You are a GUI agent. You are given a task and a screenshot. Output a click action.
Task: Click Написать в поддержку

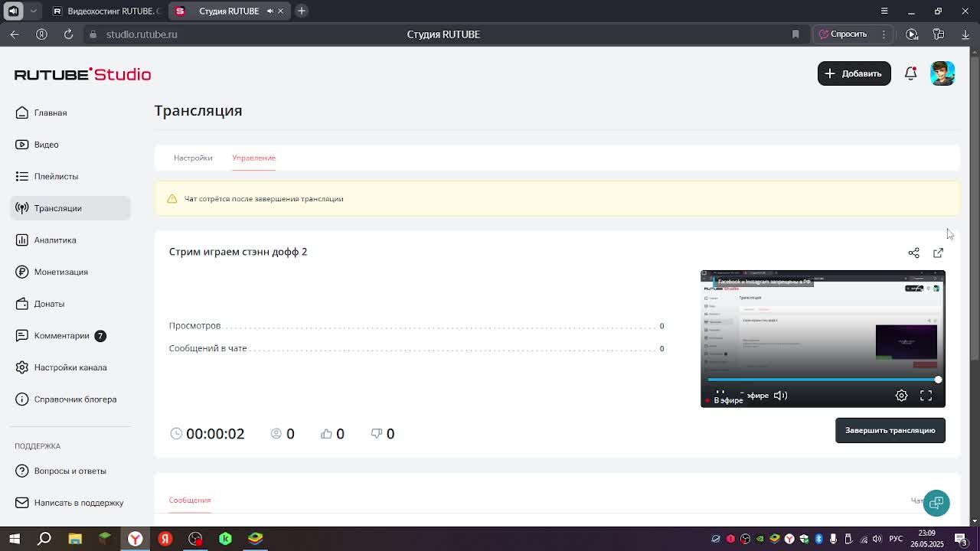[x=69, y=503]
